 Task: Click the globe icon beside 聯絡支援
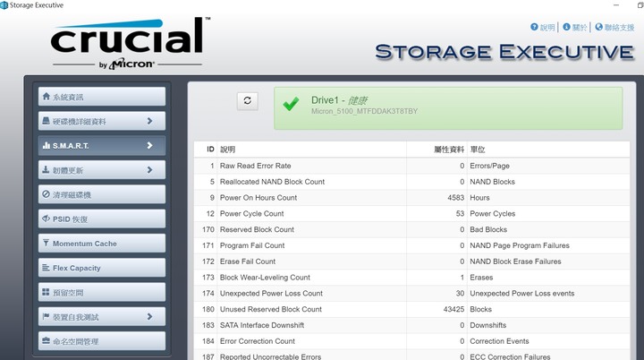598,27
